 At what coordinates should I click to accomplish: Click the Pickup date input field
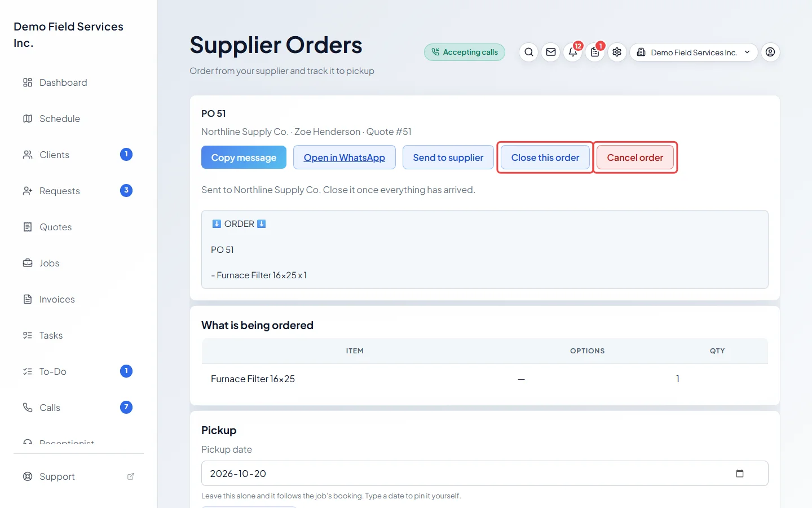pos(485,474)
